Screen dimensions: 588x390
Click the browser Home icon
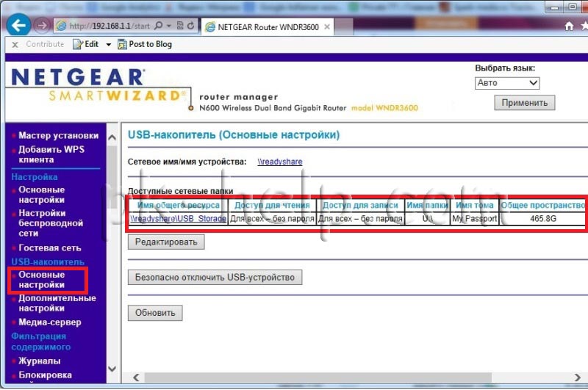[569, 26]
